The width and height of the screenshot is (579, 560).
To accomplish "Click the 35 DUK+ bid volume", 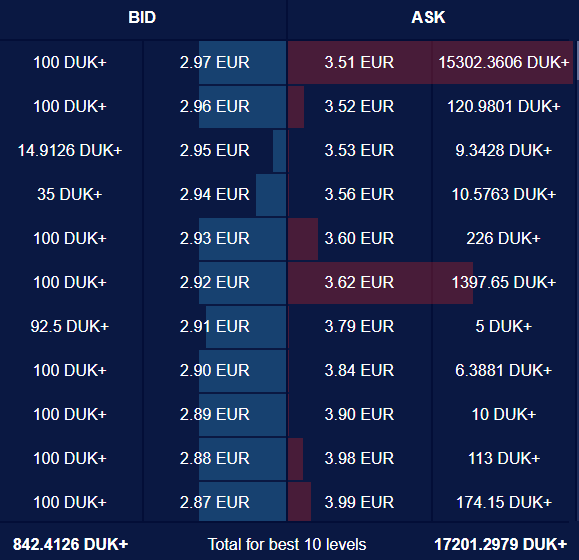I will click(70, 194).
